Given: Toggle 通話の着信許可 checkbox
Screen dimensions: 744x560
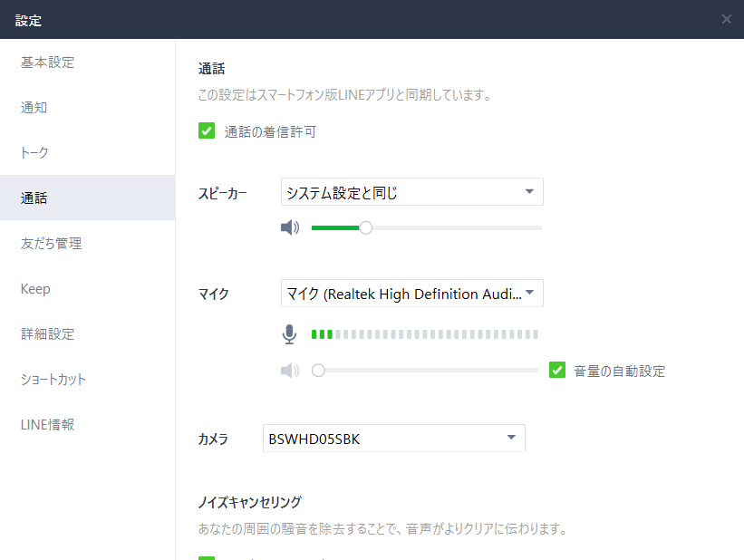Looking at the screenshot, I should 207,130.
